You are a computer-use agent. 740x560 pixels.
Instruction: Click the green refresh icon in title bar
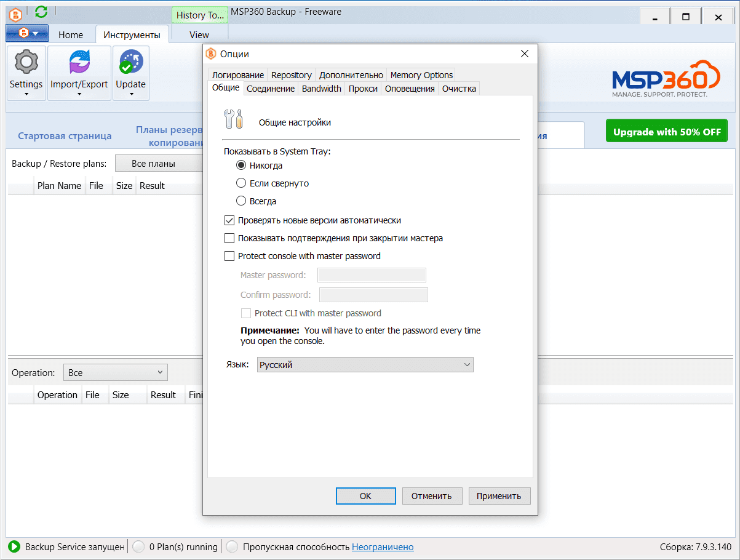click(41, 12)
